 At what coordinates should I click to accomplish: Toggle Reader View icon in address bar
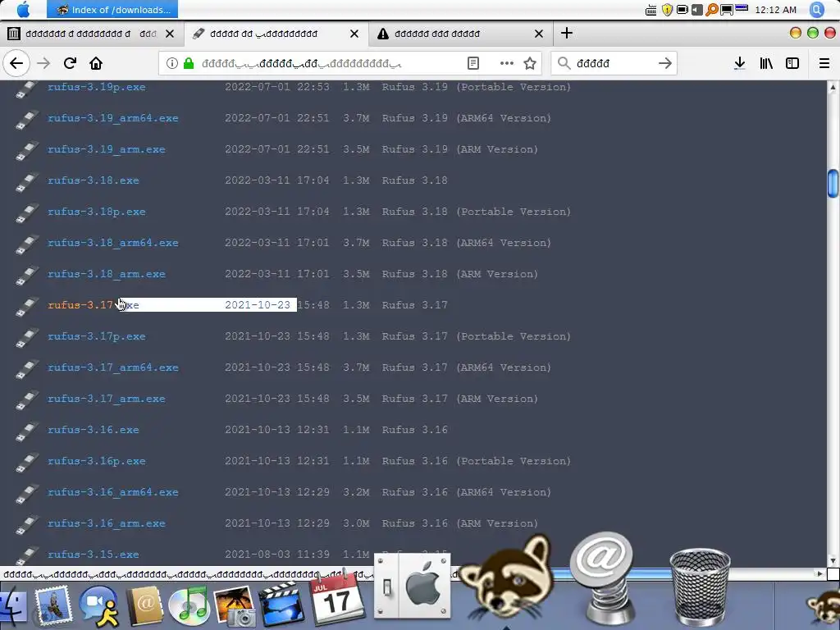point(473,63)
